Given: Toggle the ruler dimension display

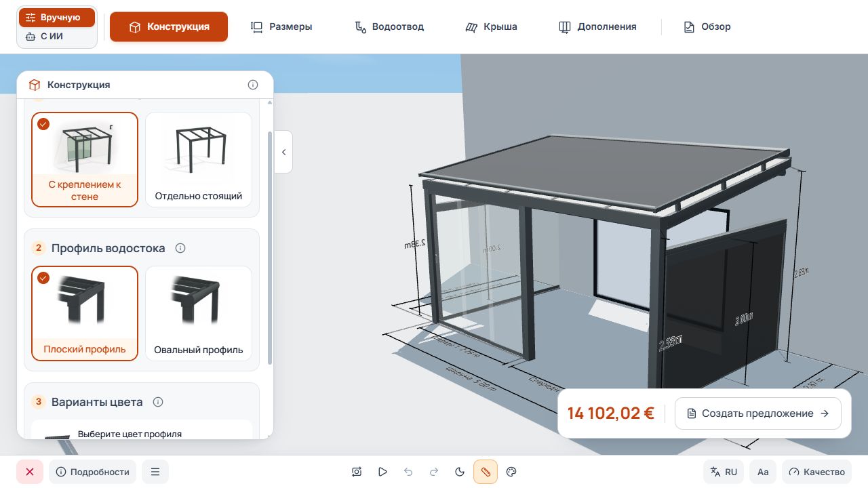Looking at the screenshot, I should coord(486,472).
